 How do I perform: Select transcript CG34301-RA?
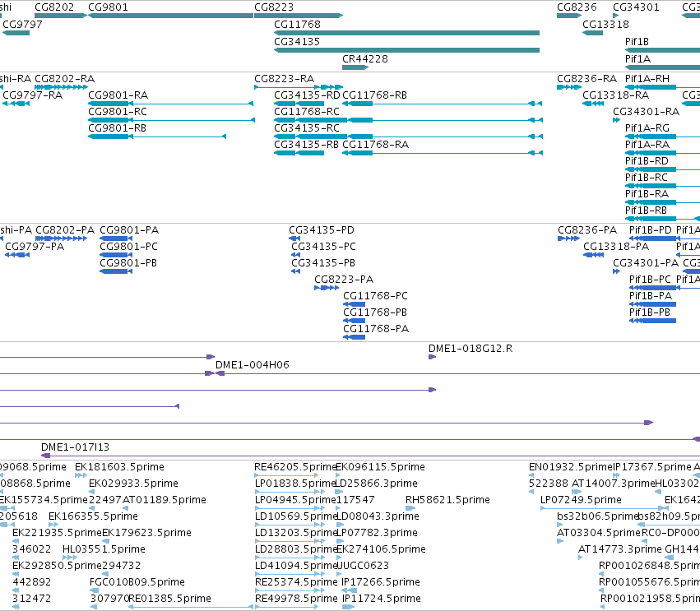click(x=617, y=120)
